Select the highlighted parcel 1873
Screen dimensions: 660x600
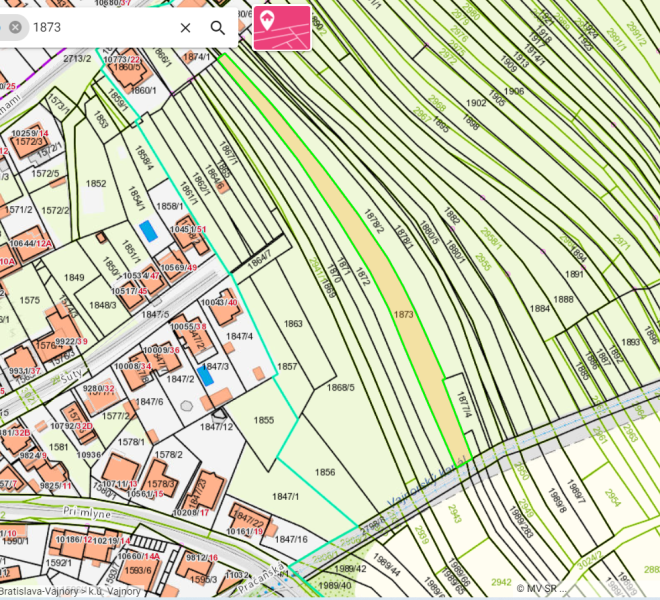[403, 314]
